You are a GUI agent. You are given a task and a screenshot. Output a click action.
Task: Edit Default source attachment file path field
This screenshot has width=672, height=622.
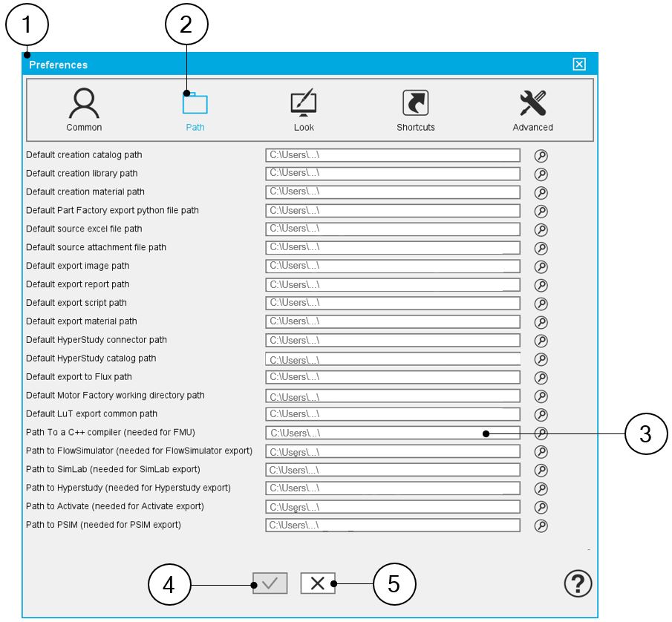pyautogui.click(x=393, y=248)
